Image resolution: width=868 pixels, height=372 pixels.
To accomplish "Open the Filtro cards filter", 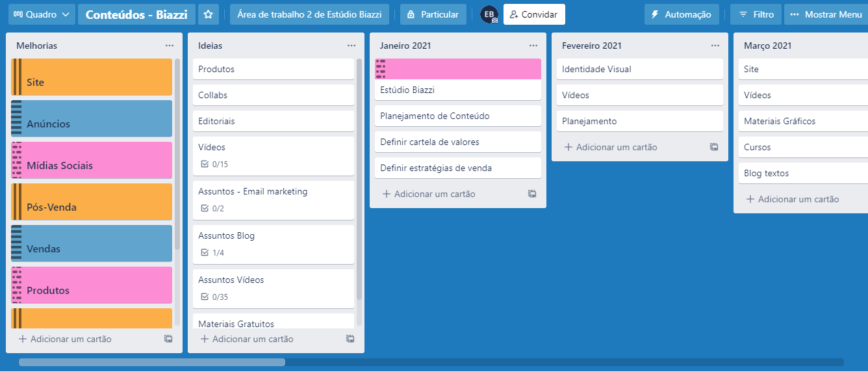I will tap(756, 14).
